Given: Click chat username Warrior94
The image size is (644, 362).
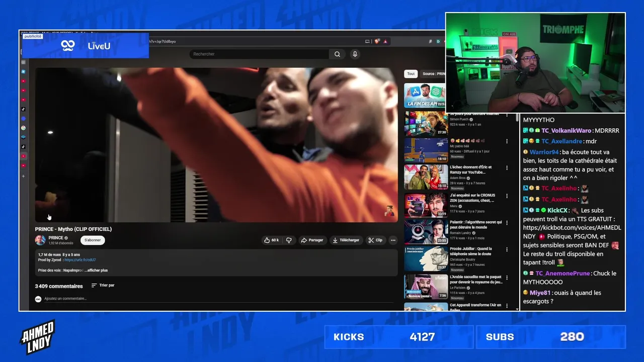Looking at the screenshot, I should pyautogui.click(x=544, y=152).
